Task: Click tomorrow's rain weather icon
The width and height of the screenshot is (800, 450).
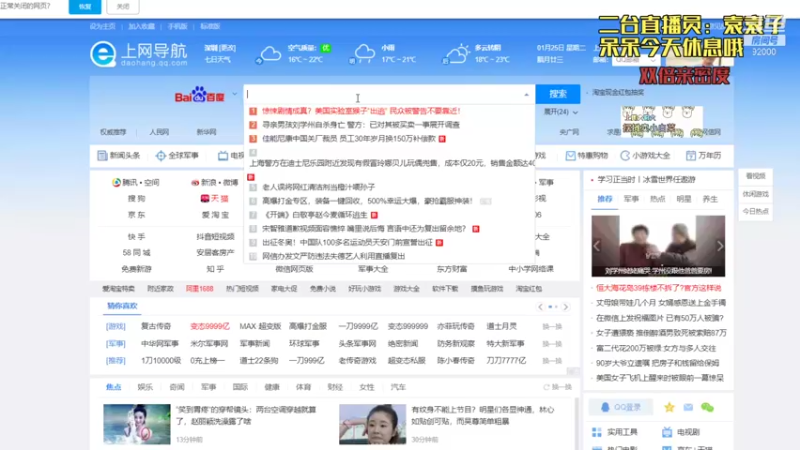Action: (x=363, y=54)
